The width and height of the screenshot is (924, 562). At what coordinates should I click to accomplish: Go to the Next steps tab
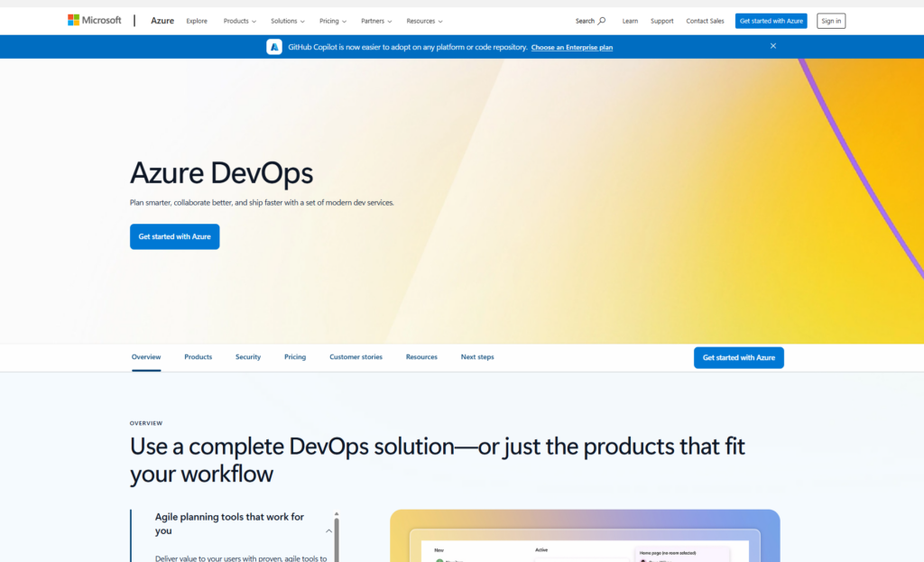point(477,357)
